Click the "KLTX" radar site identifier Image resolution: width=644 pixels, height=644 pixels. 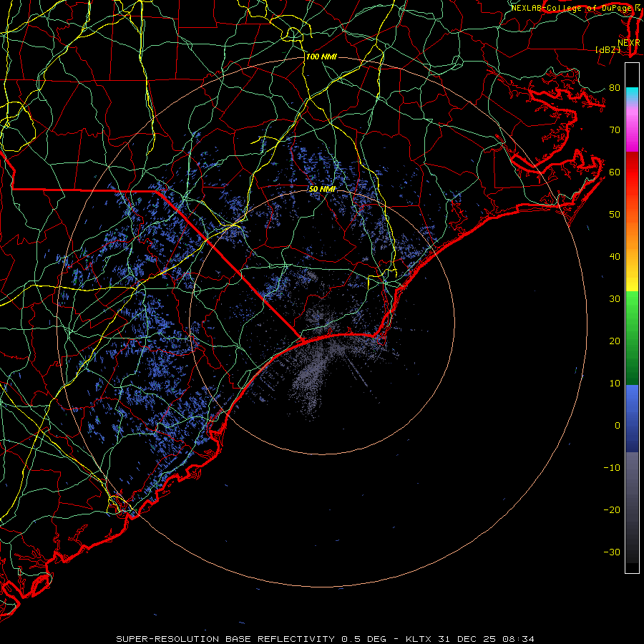pyautogui.click(x=420, y=639)
